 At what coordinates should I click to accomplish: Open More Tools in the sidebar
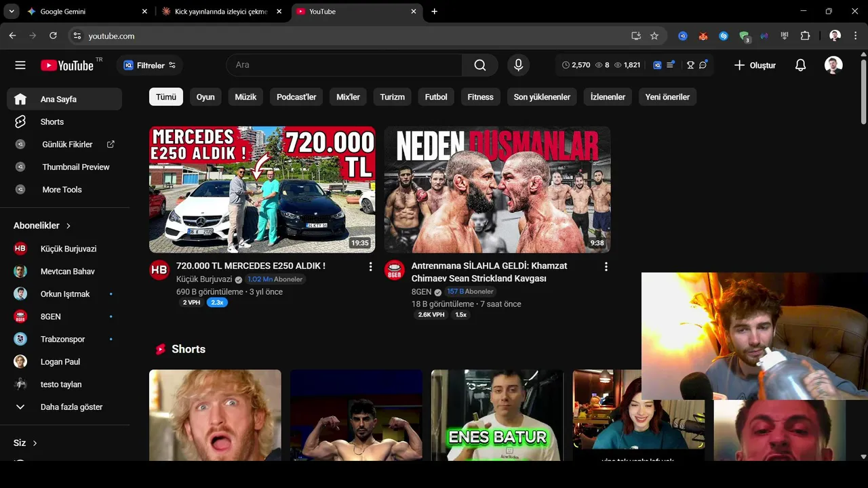coord(64,190)
